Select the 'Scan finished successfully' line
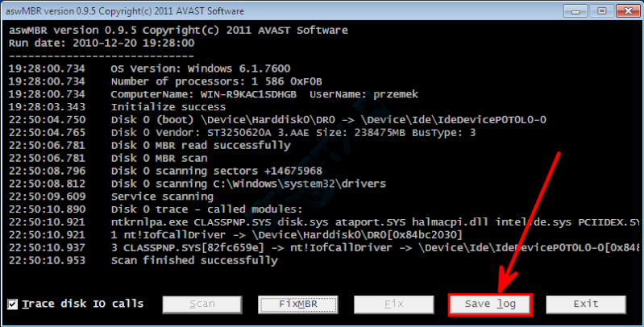This screenshot has height=327, width=644. coord(143,260)
